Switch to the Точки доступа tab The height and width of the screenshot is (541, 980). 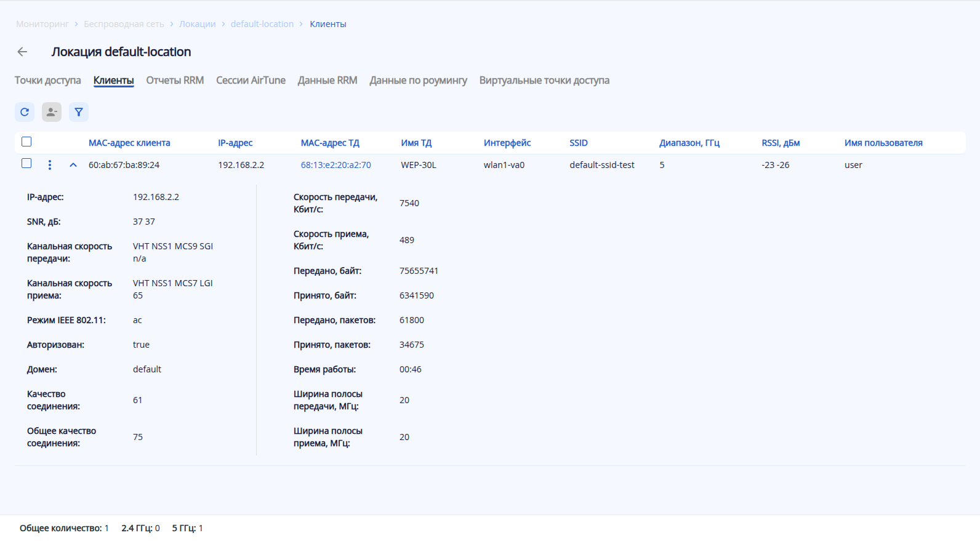pos(47,81)
